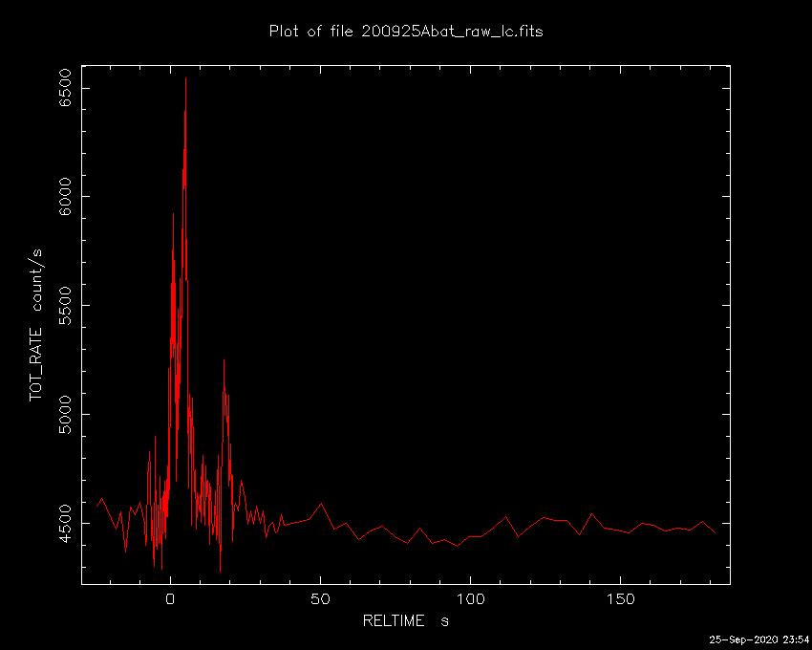The width and height of the screenshot is (812, 650).
Task: Click the secondary red peak near 18 seconds
Action: pos(224,360)
